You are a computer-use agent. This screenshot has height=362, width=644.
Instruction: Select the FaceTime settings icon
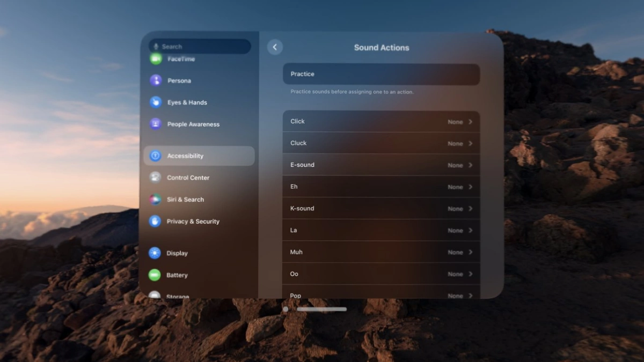click(x=155, y=58)
